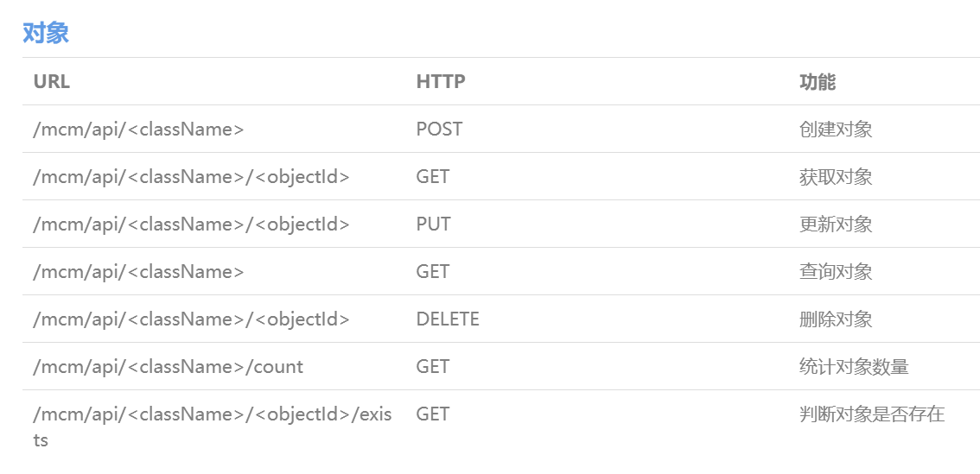This screenshot has width=980, height=474.
Task: Click the HTTP column header
Action: pos(441,82)
